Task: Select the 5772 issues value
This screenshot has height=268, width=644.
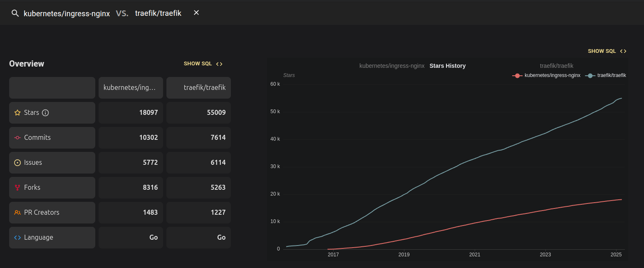Action: (x=150, y=163)
